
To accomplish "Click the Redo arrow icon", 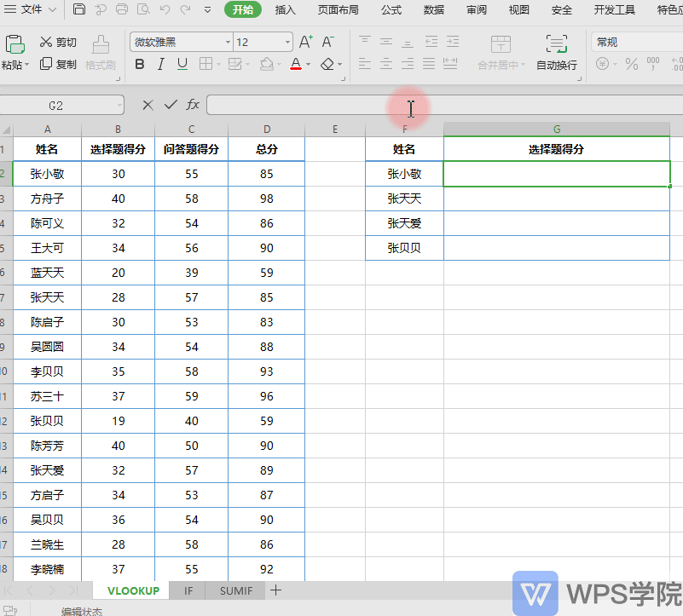I will (186, 9).
